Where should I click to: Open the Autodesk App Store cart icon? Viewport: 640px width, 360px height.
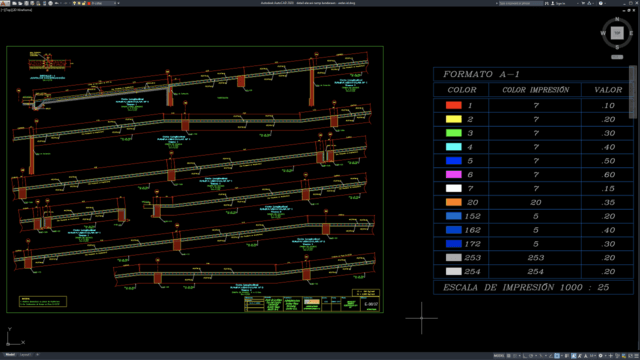583,3
